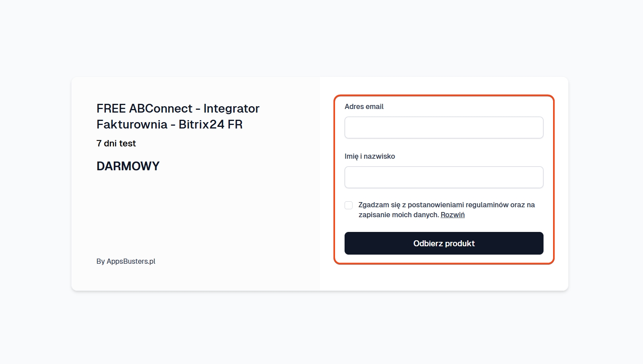This screenshot has width=643, height=364.
Task: Click the word "FREE" in product heading
Action: tap(111, 109)
